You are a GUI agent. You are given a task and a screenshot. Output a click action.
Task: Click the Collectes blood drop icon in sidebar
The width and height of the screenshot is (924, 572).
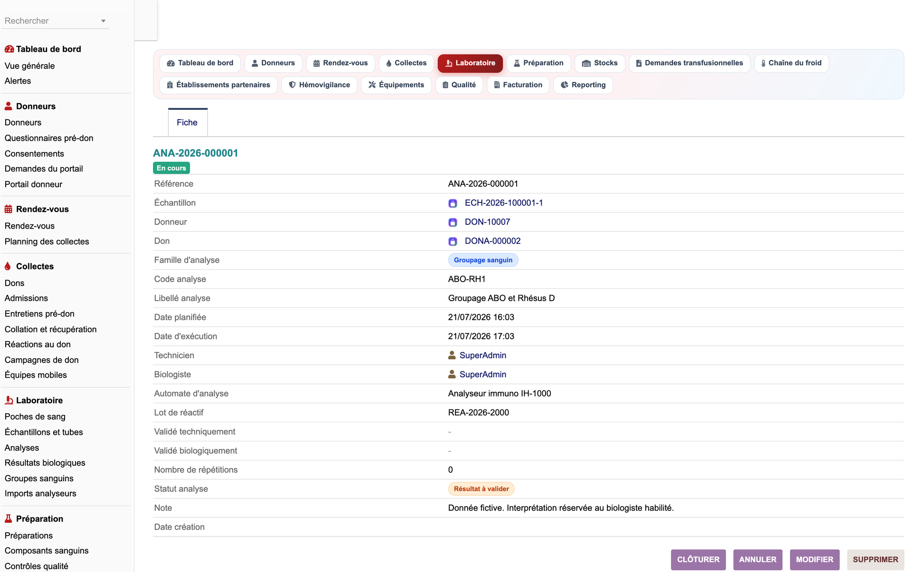click(x=8, y=266)
